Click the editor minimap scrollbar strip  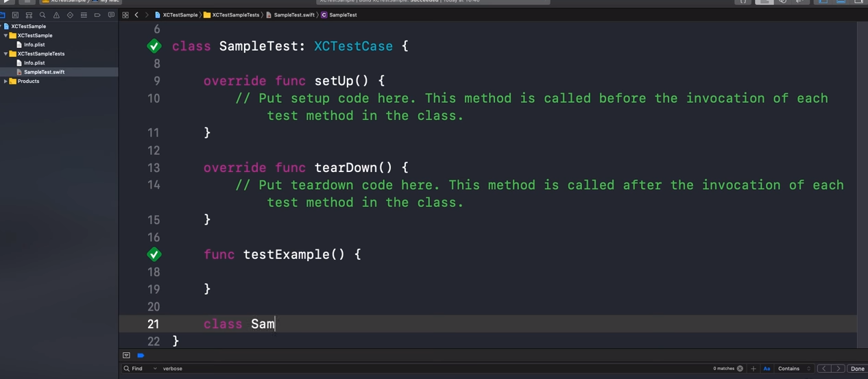[x=863, y=185]
